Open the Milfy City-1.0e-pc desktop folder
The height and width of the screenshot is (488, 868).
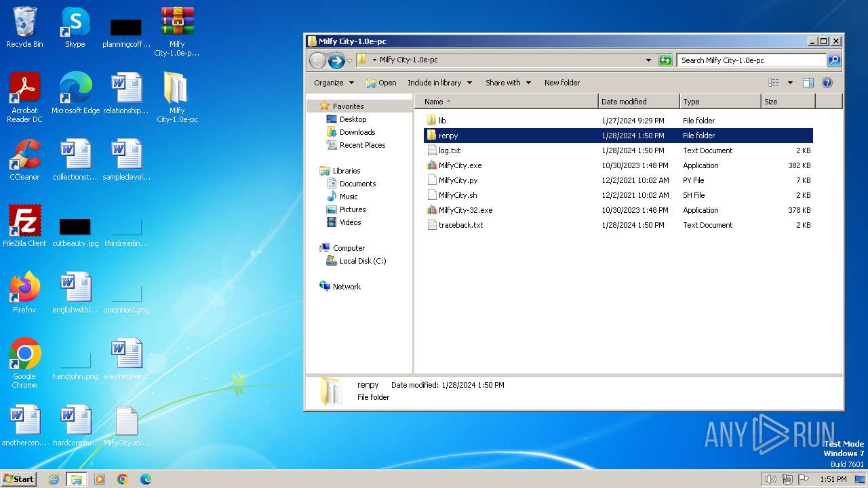pos(177,98)
